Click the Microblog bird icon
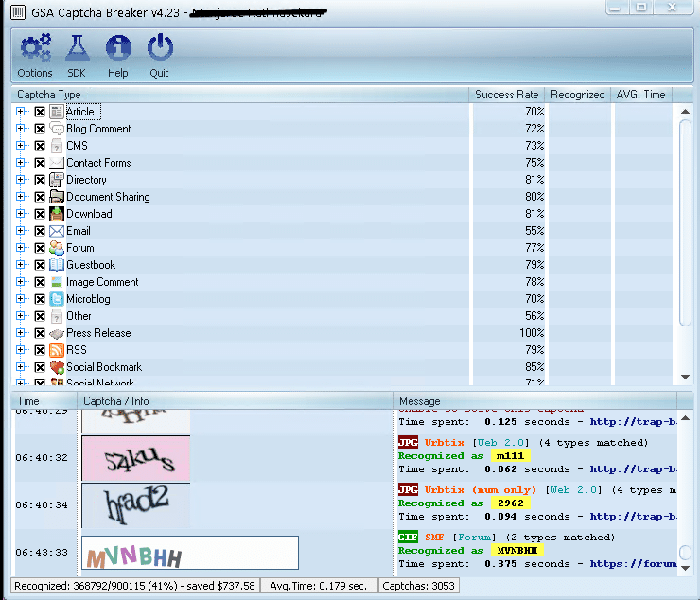 click(57, 299)
